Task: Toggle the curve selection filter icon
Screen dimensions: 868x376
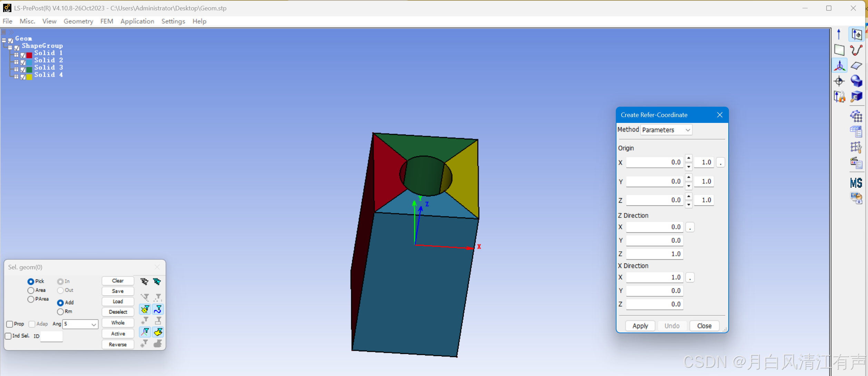Action: [158, 309]
